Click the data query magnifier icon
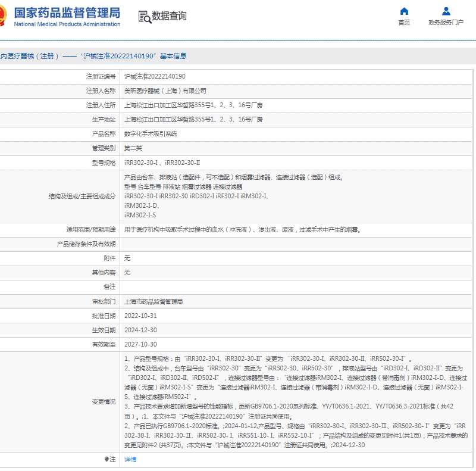The image size is (476, 471). tap(145, 17)
